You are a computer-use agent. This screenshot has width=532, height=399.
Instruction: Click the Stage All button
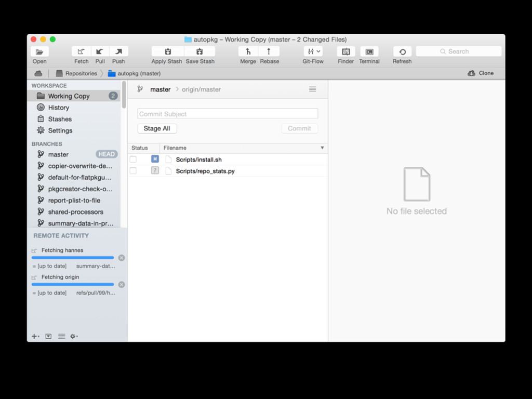point(157,129)
